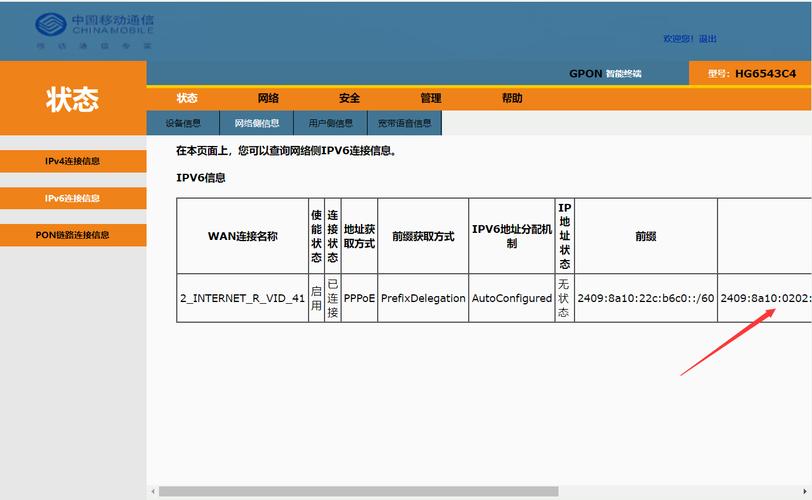Switch to 网络侧信息 sub-tab
Viewport: 812px width, 500px height.
tap(257, 123)
